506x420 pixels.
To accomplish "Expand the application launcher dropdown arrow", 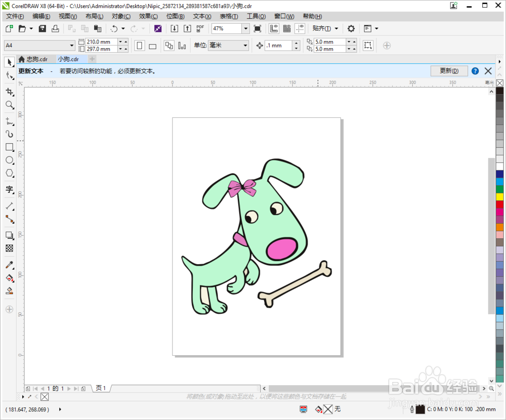I will [x=376, y=29].
